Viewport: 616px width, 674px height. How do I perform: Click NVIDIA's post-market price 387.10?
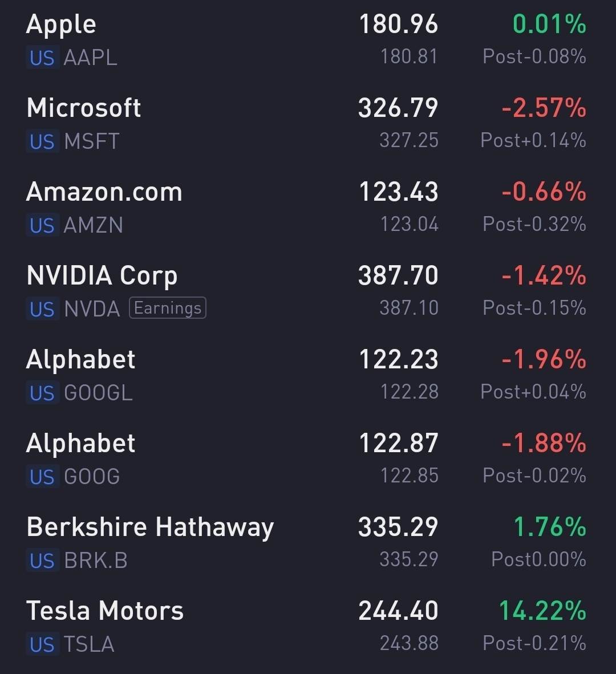(x=409, y=308)
